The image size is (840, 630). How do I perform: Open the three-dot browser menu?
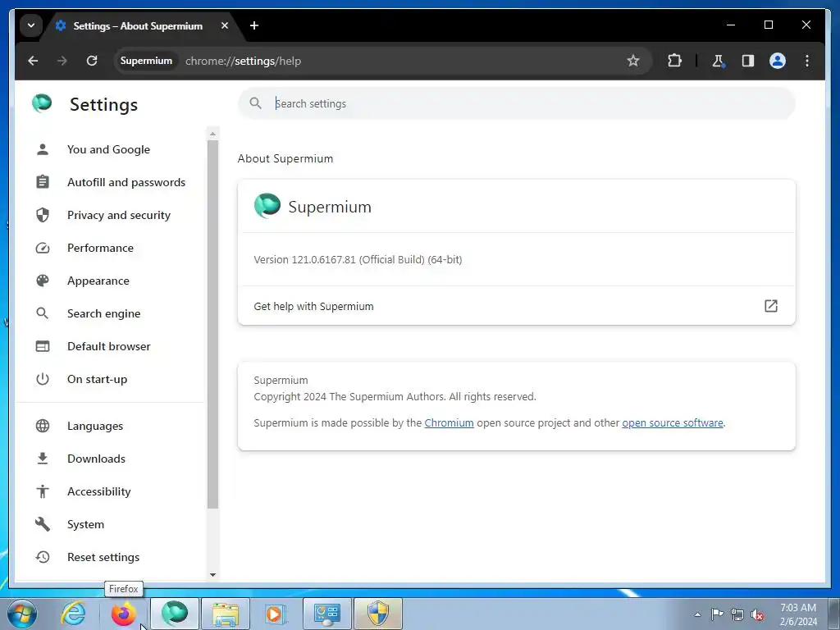(x=807, y=61)
